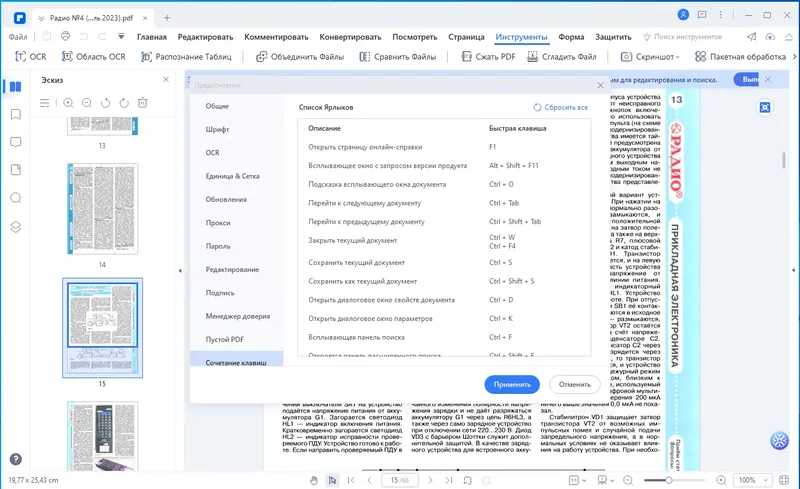Image resolution: width=800 pixels, height=489 pixels.
Task: Rotate thumbnail clockwise in Эскиз panel
Action: pyautogui.click(x=124, y=103)
